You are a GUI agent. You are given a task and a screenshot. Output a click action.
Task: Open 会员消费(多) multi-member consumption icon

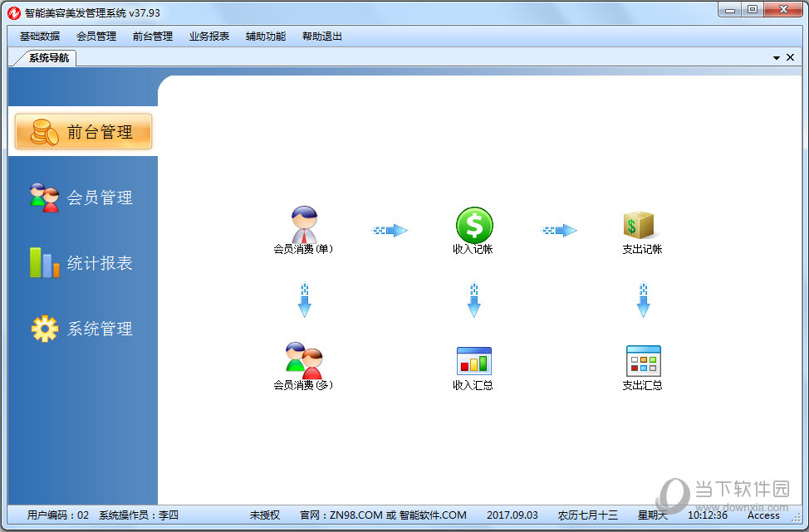(x=304, y=360)
